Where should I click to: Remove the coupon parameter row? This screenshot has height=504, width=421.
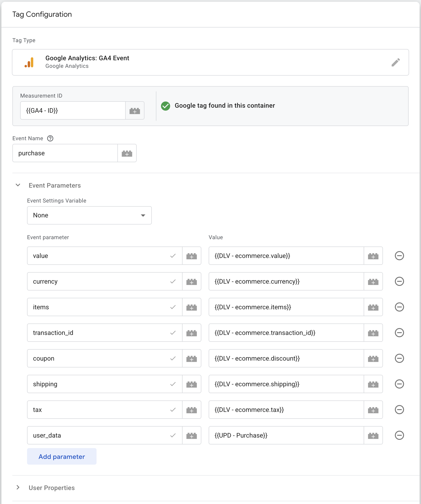pos(399,358)
